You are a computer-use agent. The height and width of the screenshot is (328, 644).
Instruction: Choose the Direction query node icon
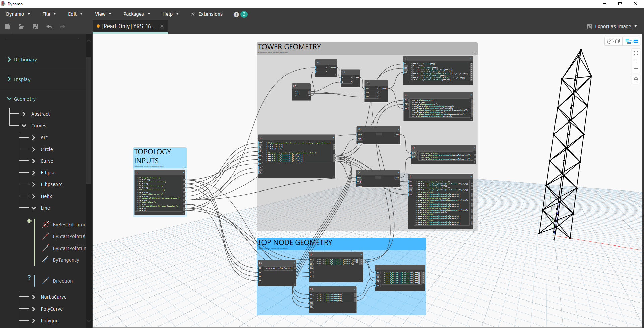click(x=46, y=281)
